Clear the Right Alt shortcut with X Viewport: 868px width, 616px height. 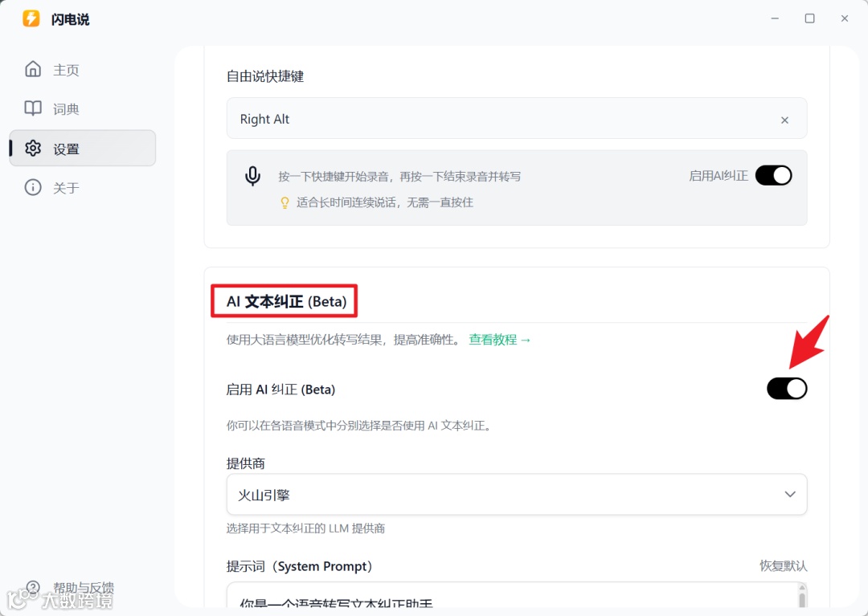pos(784,120)
